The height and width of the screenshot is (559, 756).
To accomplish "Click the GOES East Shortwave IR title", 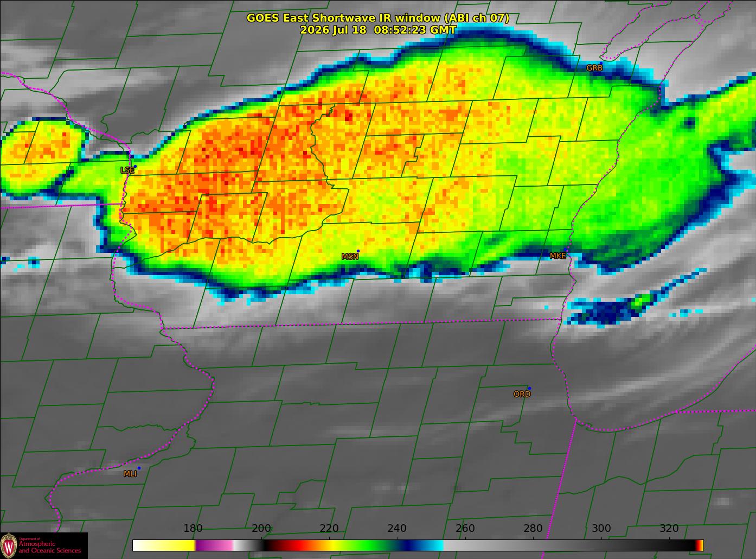I will click(378, 18).
